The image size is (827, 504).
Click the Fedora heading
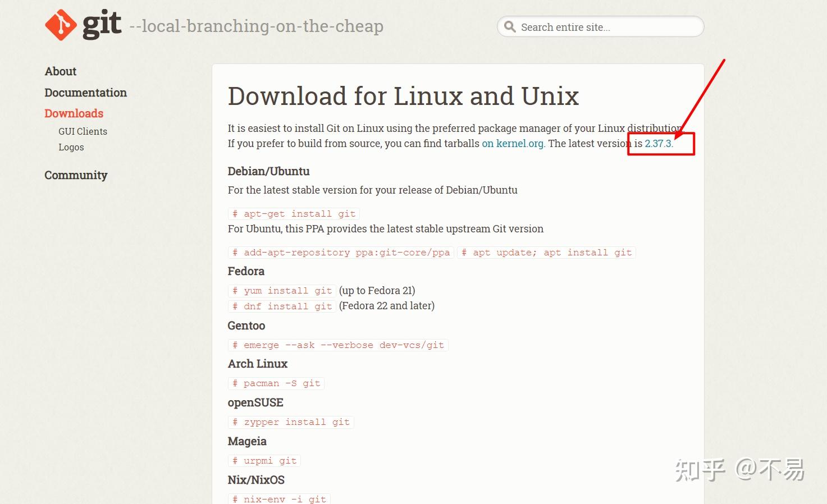coord(246,271)
